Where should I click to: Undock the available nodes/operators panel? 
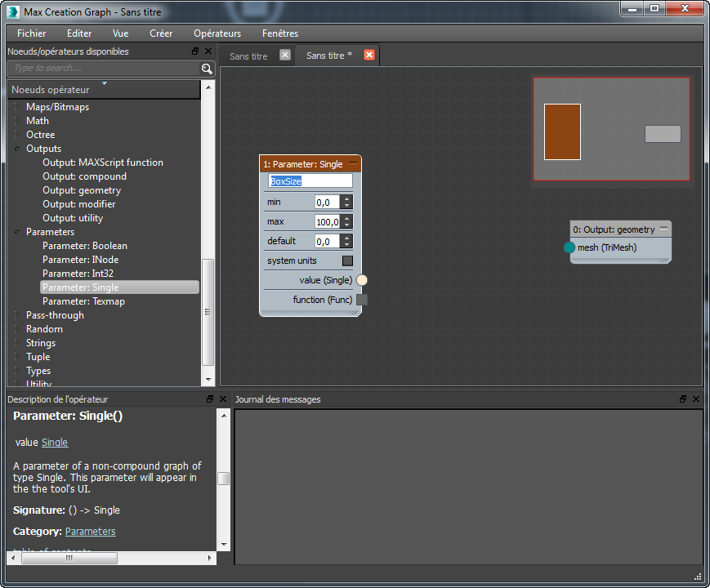click(x=195, y=51)
